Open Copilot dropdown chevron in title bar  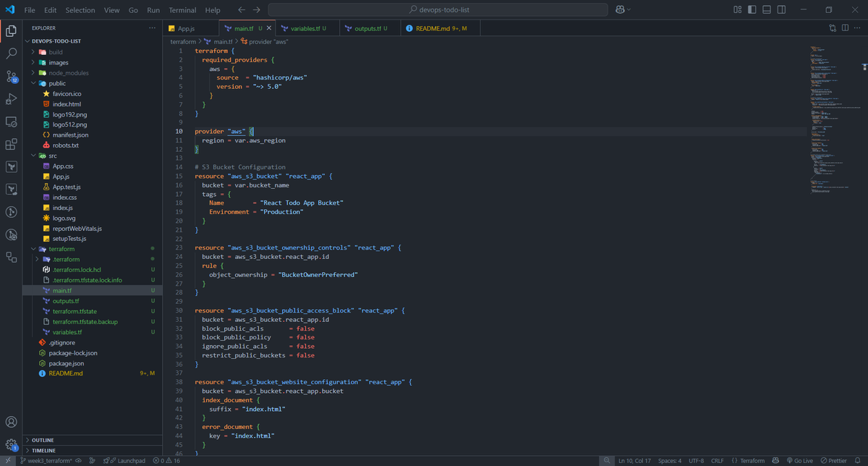click(x=629, y=10)
